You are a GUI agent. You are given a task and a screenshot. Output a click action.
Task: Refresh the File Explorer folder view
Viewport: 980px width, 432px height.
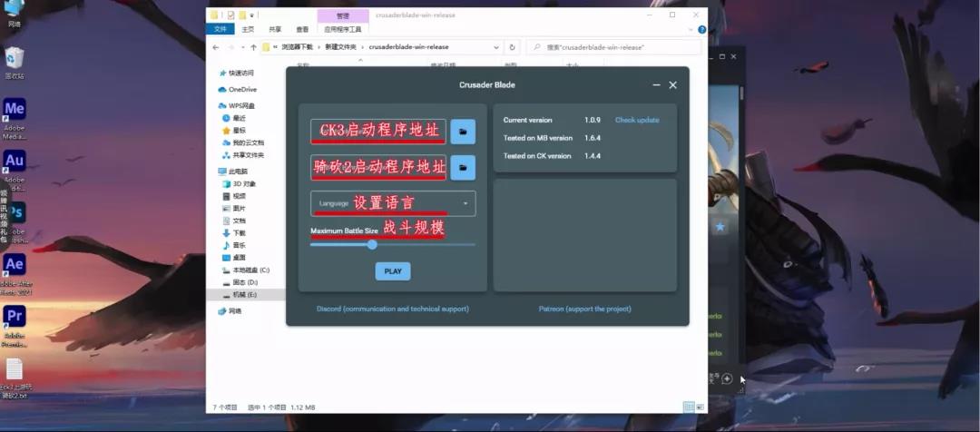click(512, 47)
